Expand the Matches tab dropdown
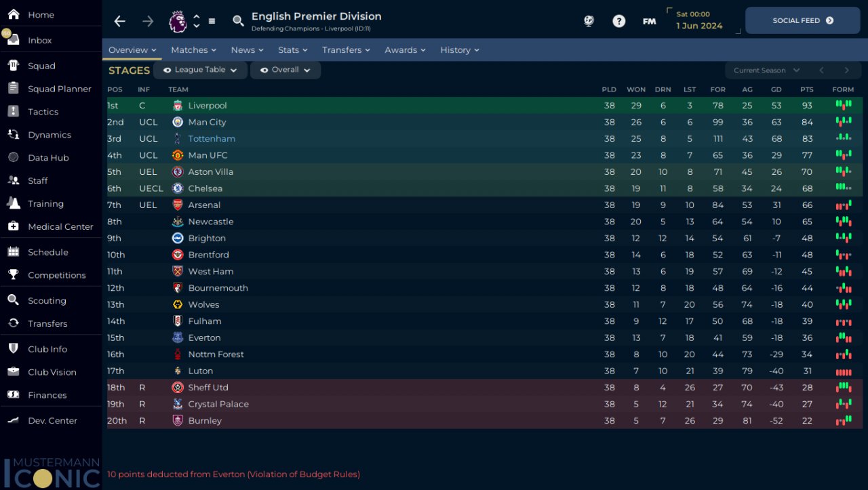The height and width of the screenshot is (490, 868). (x=193, y=50)
